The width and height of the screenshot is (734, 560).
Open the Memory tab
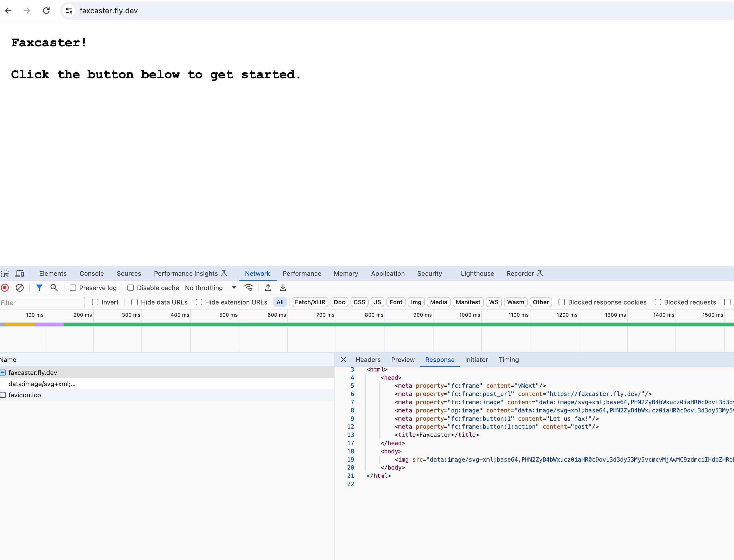tap(346, 273)
